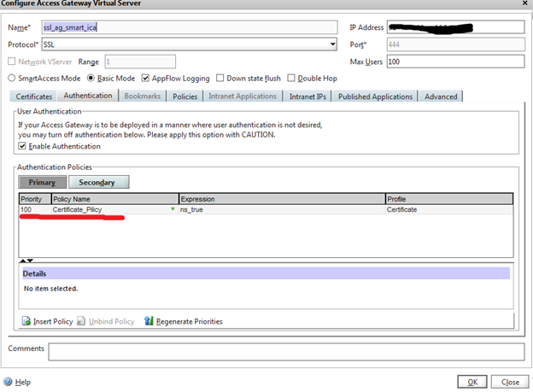Switch to the Intranet IPs tab
The height and width of the screenshot is (392, 533).
coord(307,97)
